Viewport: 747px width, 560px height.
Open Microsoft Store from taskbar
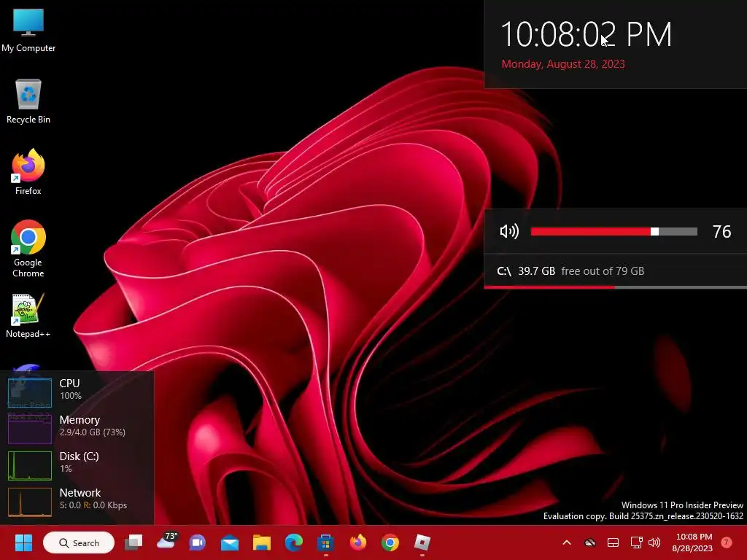tap(326, 542)
